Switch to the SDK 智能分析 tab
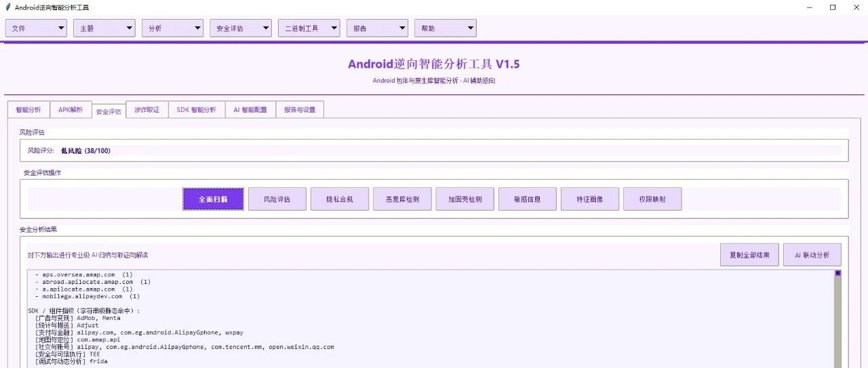 (x=197, y=110)
